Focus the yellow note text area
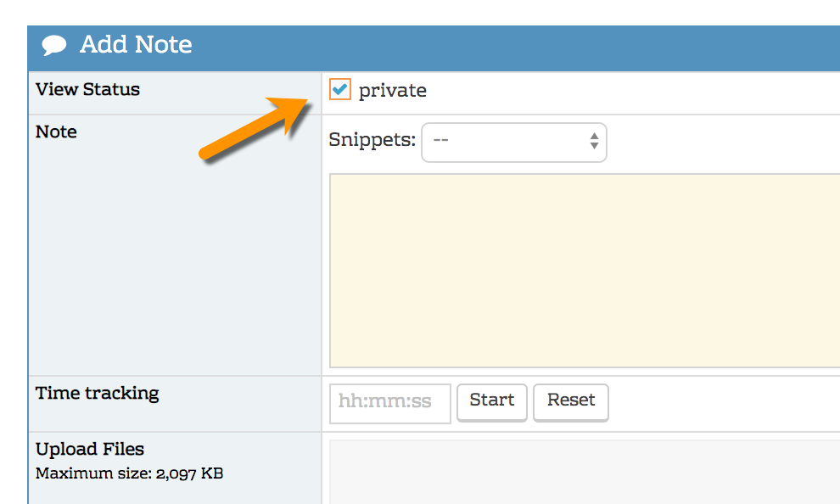Screen dimensions: 840x504 584,271
